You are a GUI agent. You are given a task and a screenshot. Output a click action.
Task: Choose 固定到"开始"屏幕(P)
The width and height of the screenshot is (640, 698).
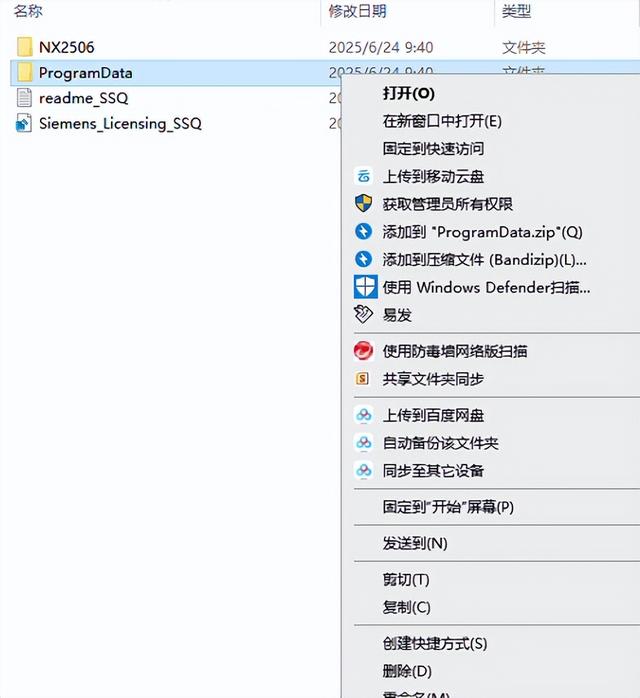(448, 507)
